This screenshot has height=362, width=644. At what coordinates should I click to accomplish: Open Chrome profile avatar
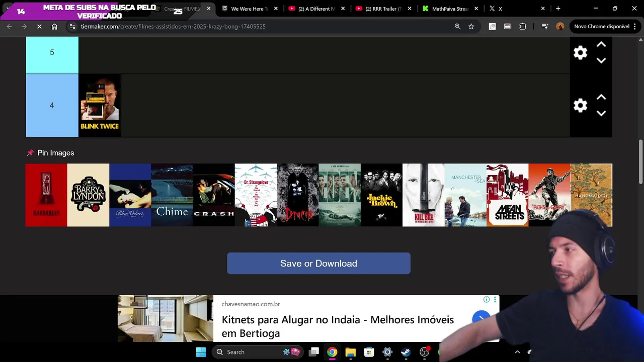click(560, 26)
